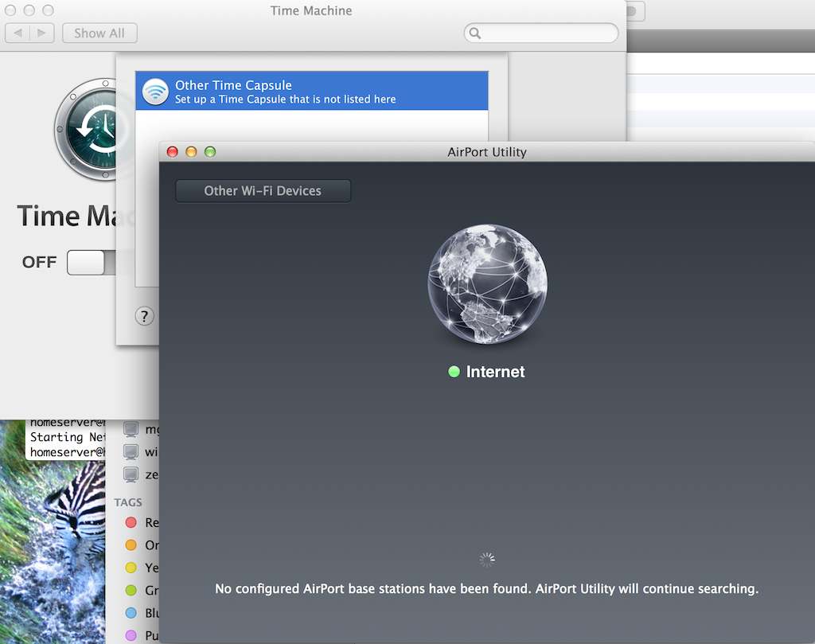Screen dimensions: 815x644
Task: Click the searching spinner in AirPort Utility
Action: tap(487, 560)
